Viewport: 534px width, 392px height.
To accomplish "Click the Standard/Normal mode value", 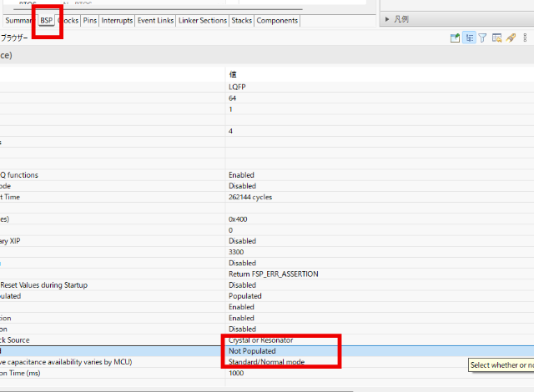I will (x=267, y=362).
